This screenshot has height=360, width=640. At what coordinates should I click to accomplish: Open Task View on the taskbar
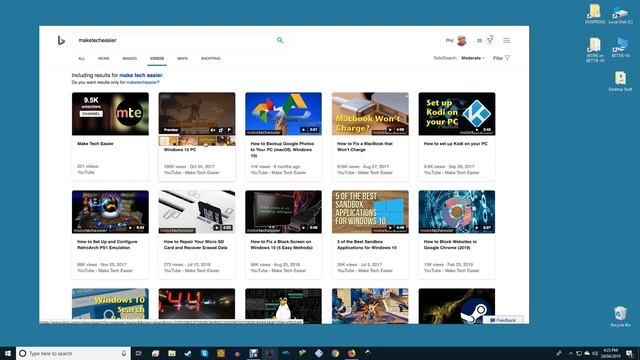tap(139, 353)
